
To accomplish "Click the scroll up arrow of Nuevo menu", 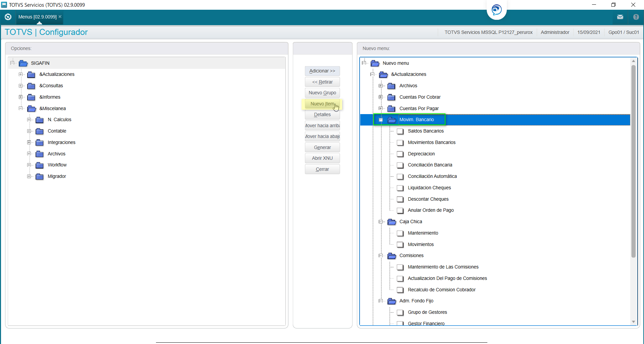I will coord(633,61).
